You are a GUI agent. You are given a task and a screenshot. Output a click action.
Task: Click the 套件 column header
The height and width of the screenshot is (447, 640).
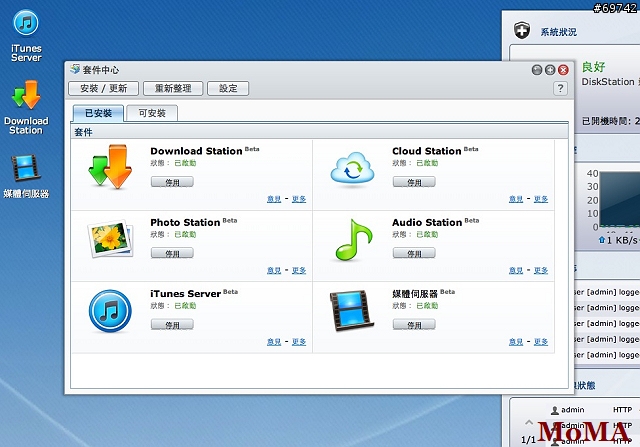click(x=319, y=132)
